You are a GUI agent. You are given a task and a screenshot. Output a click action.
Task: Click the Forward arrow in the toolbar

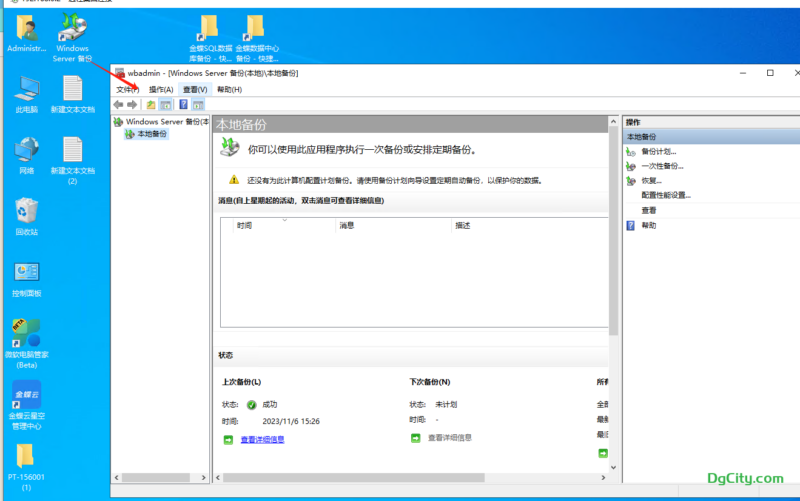pyautogui.click(x=132, y=104)
